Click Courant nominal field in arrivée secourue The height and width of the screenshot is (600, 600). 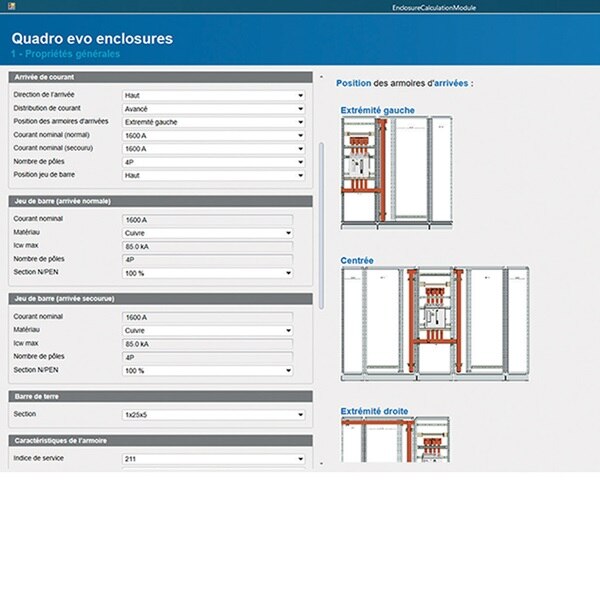(208, 317)
